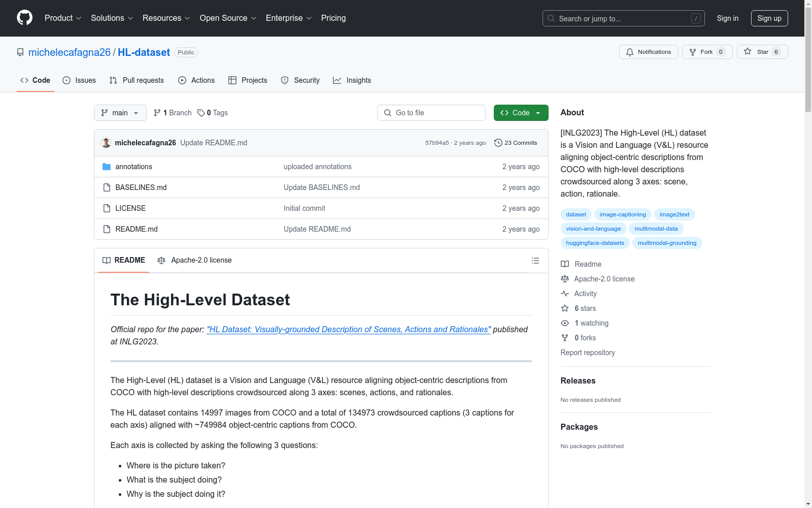Expand the Solutions menu
This screenshot has height=508, width=812.
112,18
